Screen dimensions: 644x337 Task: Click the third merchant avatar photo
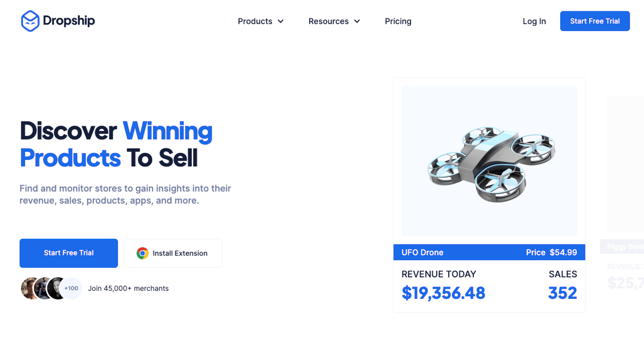point(57,288)
